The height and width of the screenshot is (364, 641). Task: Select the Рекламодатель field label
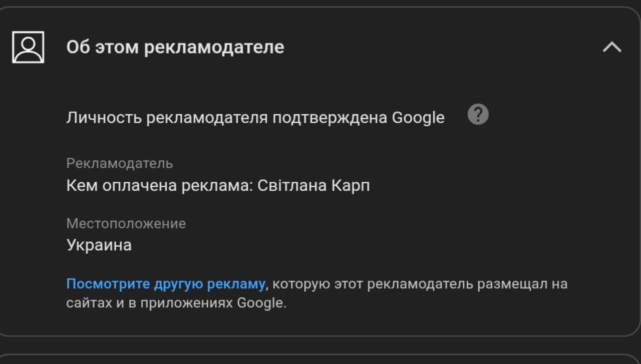point(120,163)
